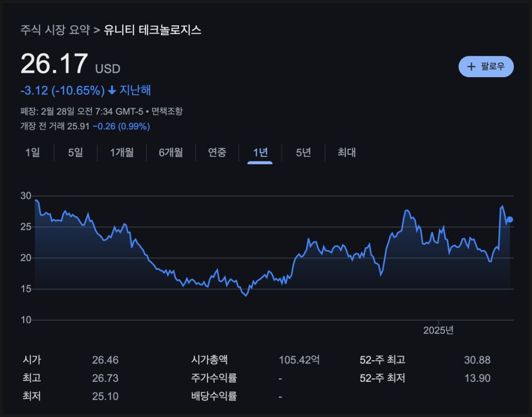
Task: Click the 30 y-axis label
Action: click(x=26, y=196)
